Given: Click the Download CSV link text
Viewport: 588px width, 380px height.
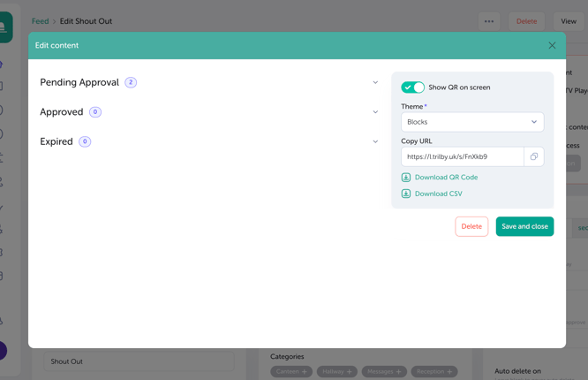Looking at the screenshot, I should (x=439, y=194).
